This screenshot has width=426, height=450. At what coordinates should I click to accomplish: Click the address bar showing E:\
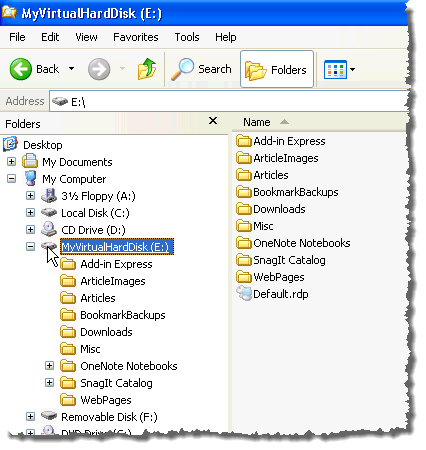[x=229, y=101]
